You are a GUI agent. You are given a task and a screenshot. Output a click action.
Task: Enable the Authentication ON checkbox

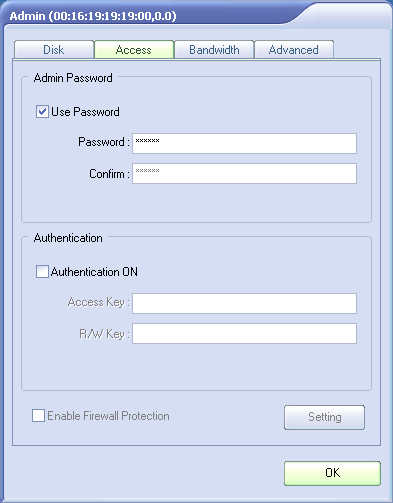pos(42,272)
